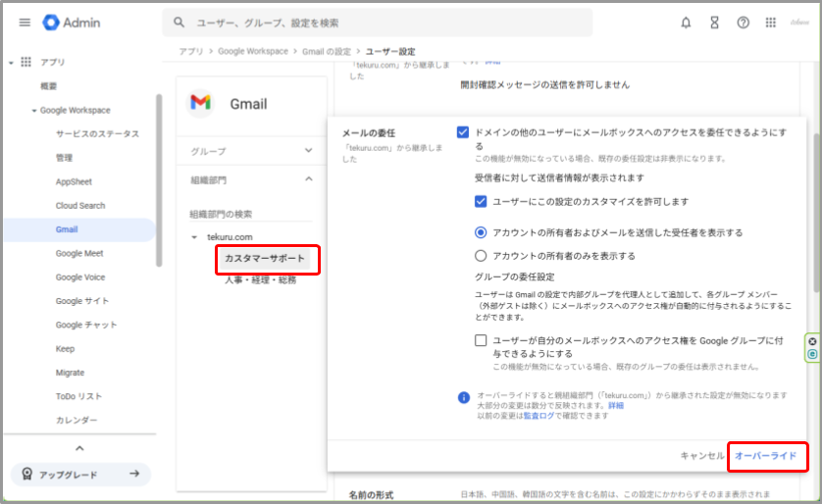This screenshot has height=504, width=822.
Task: Click the オーバーライド button
Action: [765, 456]
